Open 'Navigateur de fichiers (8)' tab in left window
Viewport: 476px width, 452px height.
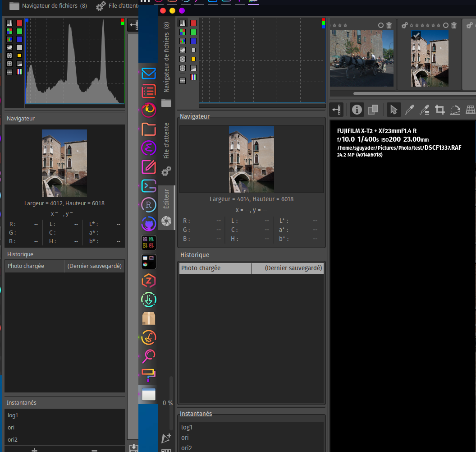coord(48,6)
